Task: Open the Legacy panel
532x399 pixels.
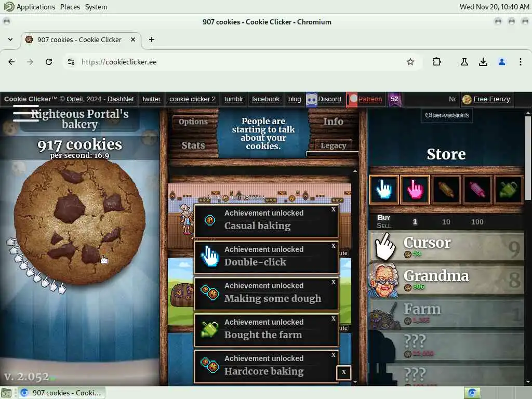Action: (333, 145)
